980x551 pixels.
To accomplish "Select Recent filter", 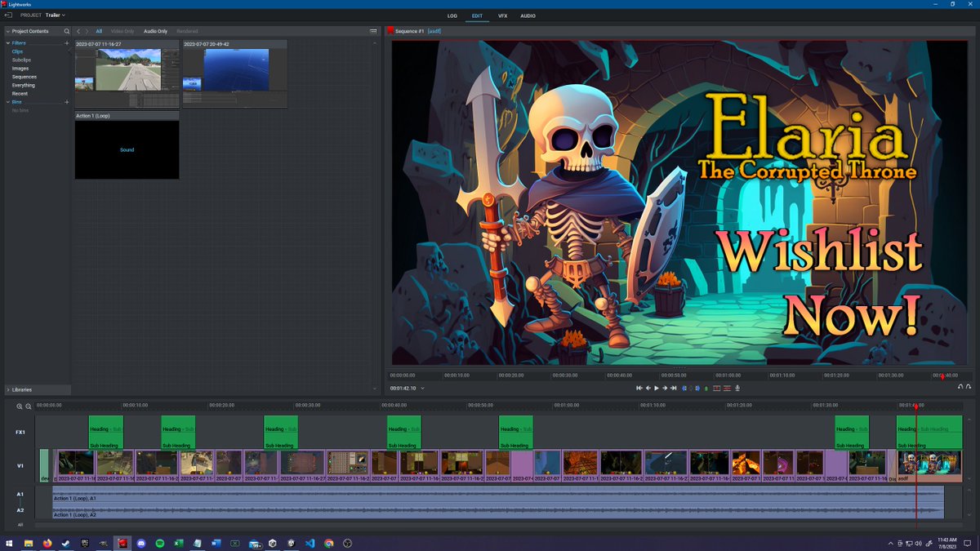I will coord(20,93).
